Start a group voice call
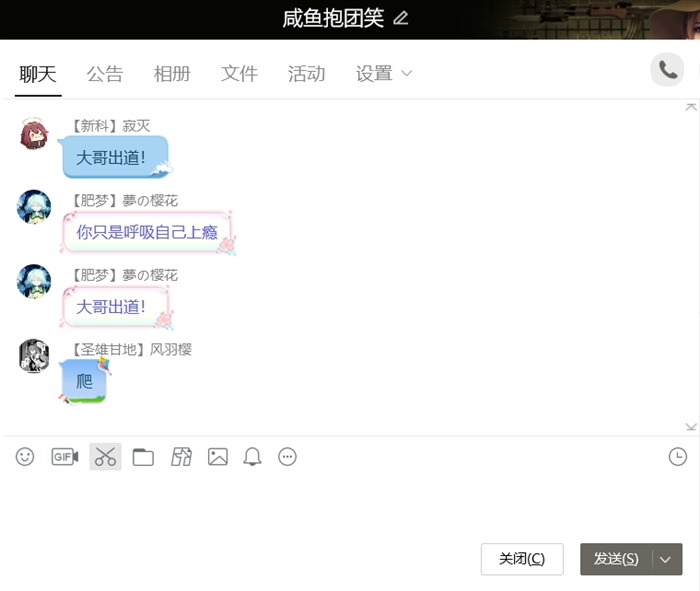Image resolution: width=700 pixels, height=591 pixels. (x=666, y=70)
